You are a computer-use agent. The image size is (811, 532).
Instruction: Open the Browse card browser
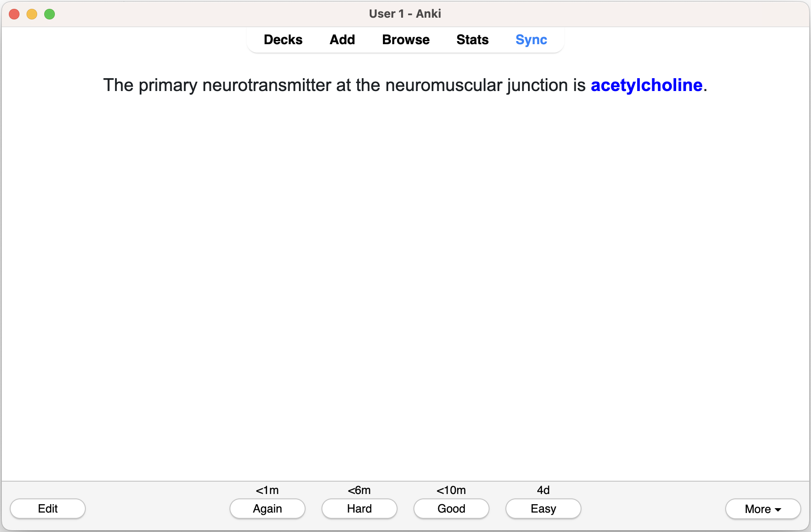click(405, 40)
